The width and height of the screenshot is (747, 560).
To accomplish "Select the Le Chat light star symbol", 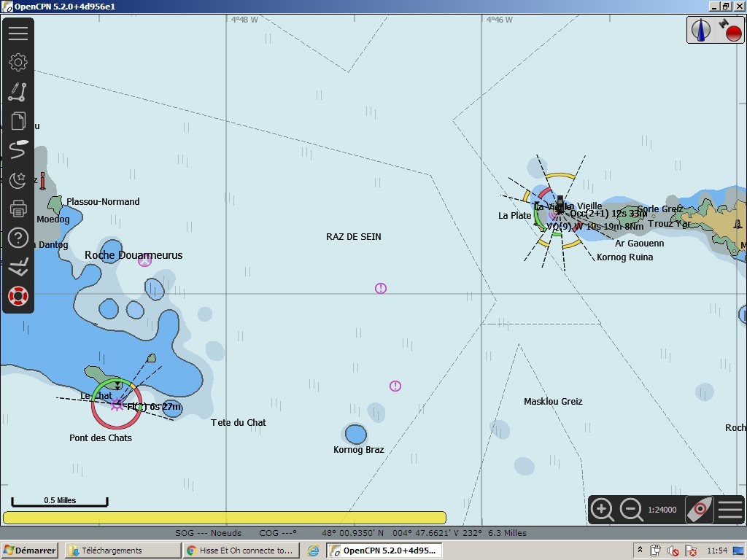I will (x=117, y=405).
